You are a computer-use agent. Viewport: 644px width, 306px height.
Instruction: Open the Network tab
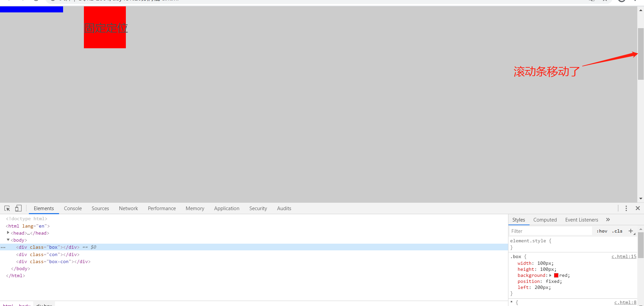[129, 208]
